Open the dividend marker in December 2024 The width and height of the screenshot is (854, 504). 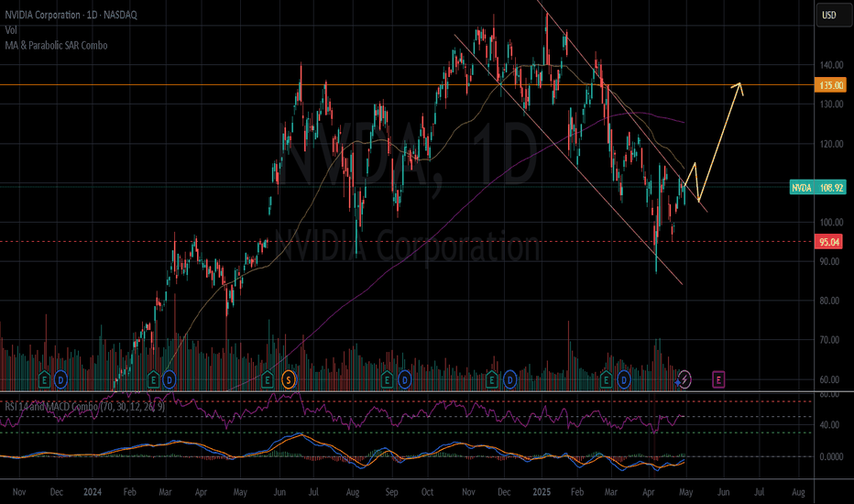point(509,379)
